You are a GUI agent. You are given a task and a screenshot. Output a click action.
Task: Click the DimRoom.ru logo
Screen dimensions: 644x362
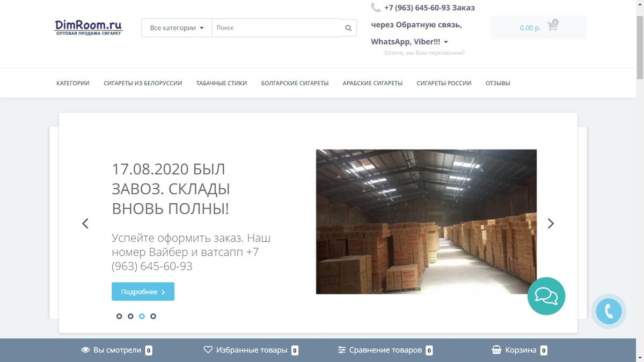[x=89, y=27]
